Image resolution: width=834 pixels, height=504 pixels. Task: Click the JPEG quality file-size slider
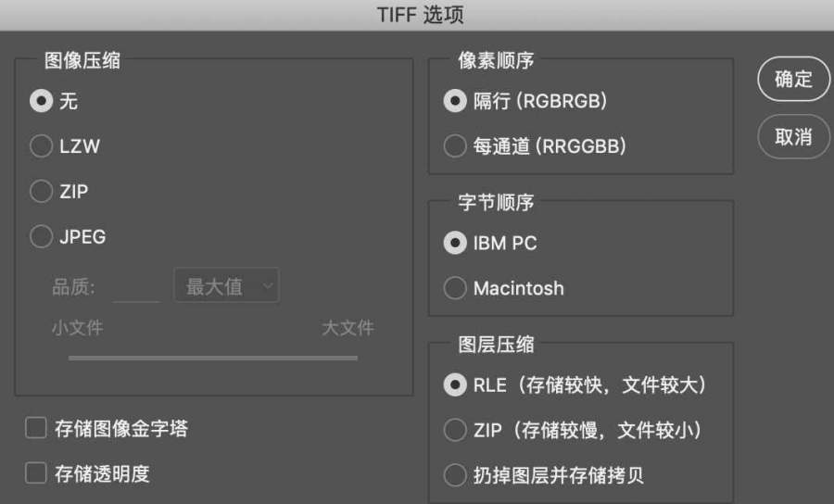[x=213, y=357]
